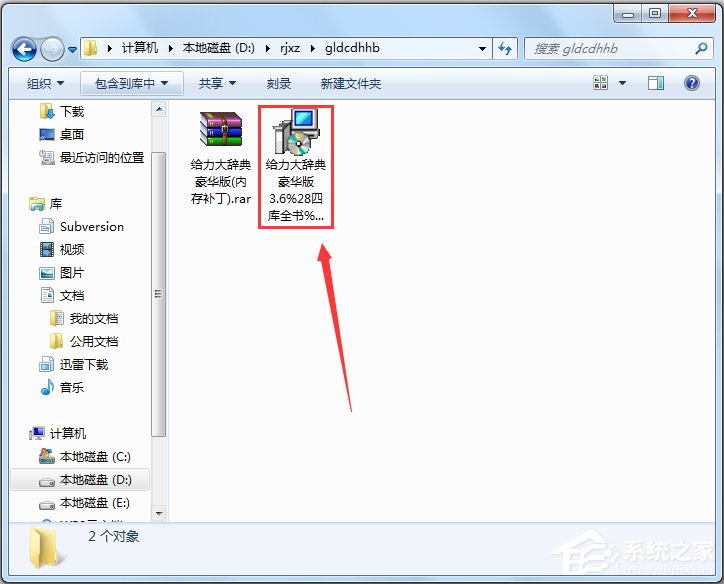Screen dimensions: 724x584
Task: Click the Forward navigation arrow
Action: pyautogui.click(x=52, y=49)
